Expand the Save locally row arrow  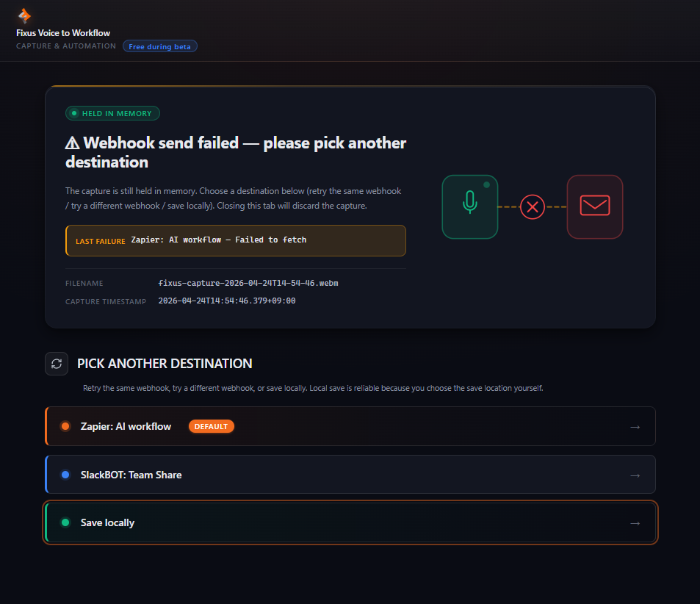(x=635, y=522)
